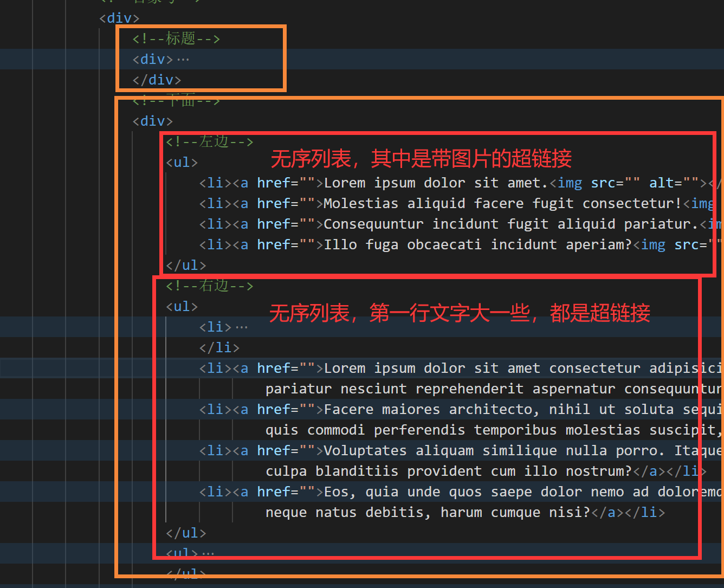Click the 'neque natus debitis' continuation line
This screenshot has height=588, width=724.
coord(465,512)
